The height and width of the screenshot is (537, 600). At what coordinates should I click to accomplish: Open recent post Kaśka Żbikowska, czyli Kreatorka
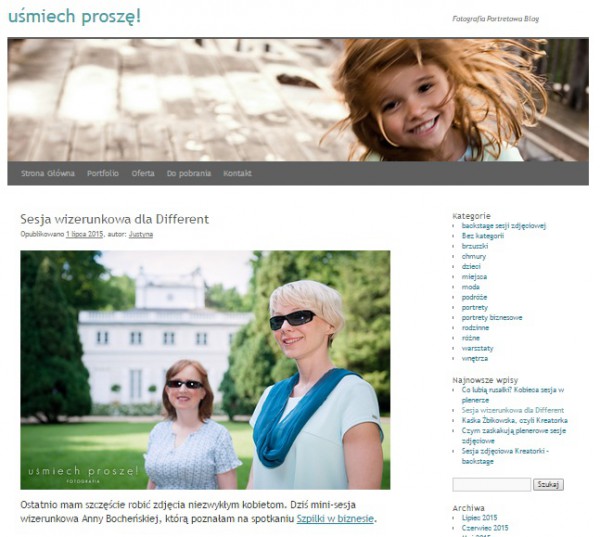[x=514, y=421]
